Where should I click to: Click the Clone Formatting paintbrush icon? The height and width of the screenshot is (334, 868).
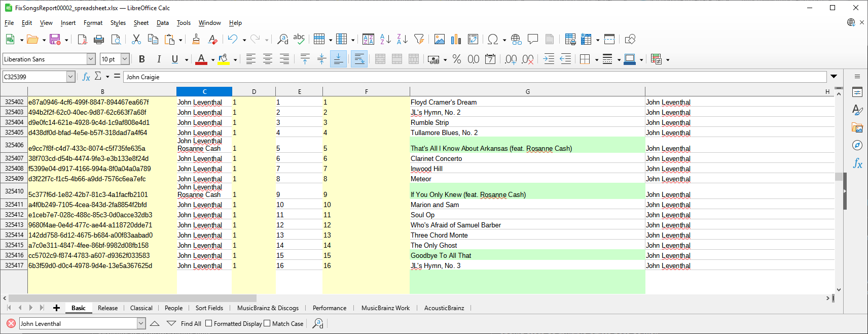196,39
